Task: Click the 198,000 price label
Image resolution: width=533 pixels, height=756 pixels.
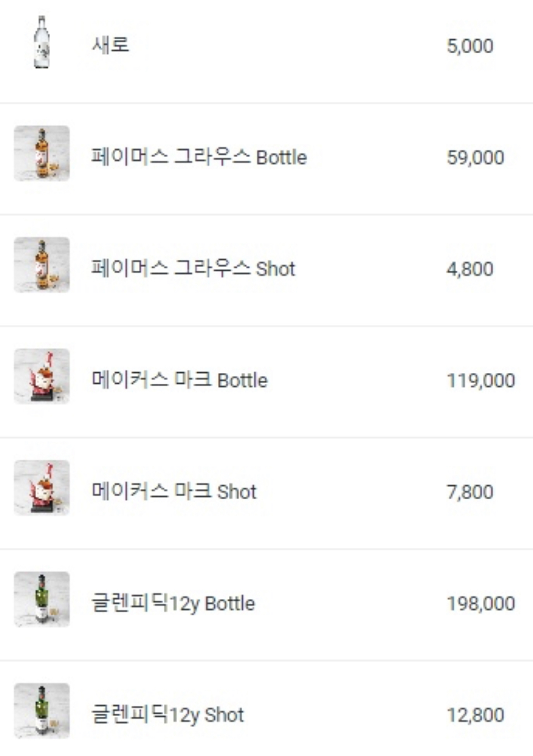Action: pyautogui.click(x=481, y=604)
